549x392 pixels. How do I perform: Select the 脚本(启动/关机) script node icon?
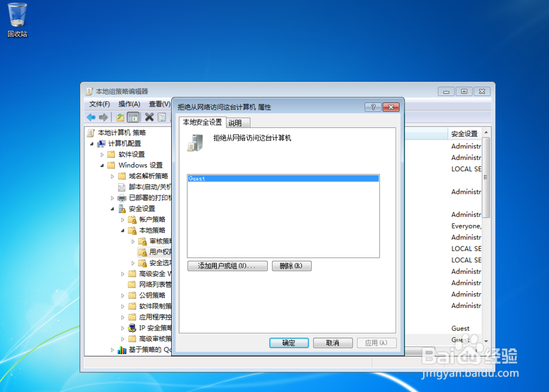[121, 186]
